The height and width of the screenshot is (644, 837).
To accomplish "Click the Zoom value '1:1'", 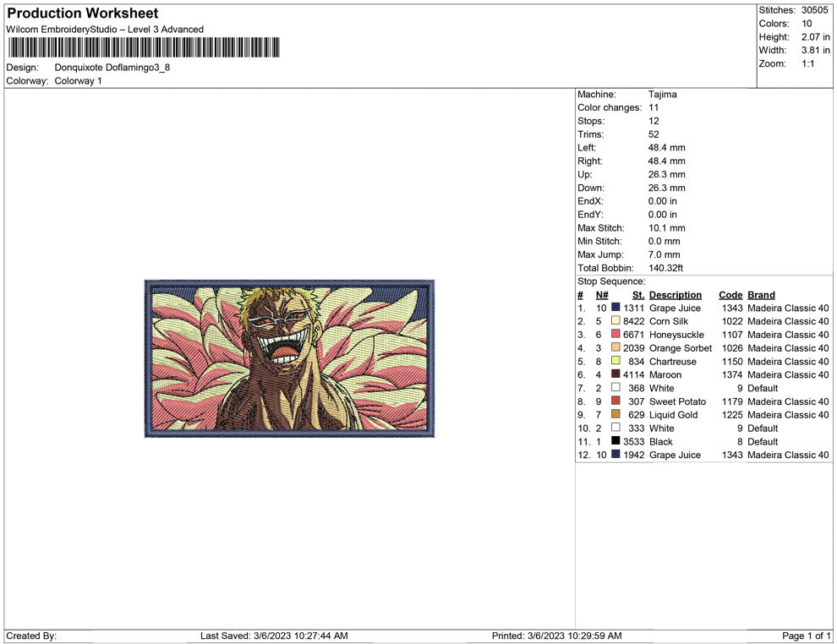I will (x=807, y=63).
